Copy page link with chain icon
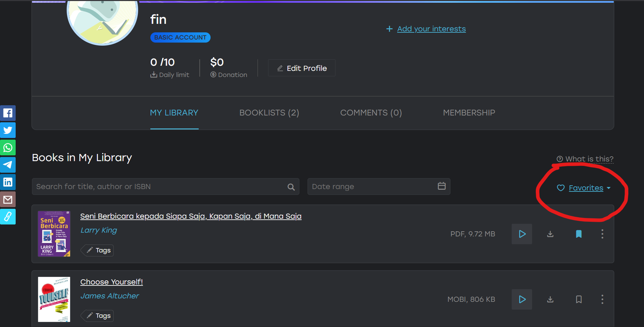The width and height of the screenshot is (644, 327). tap(8, 217)
